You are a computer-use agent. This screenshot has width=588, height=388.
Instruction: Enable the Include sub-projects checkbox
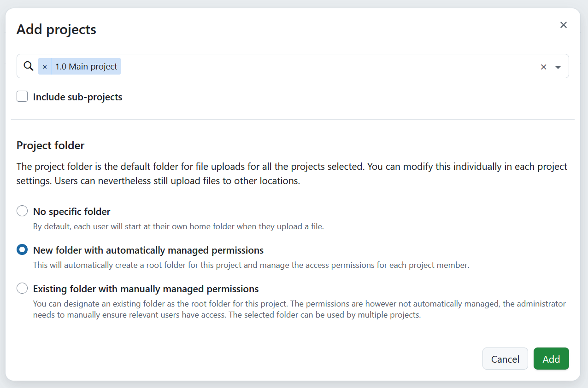22,96
